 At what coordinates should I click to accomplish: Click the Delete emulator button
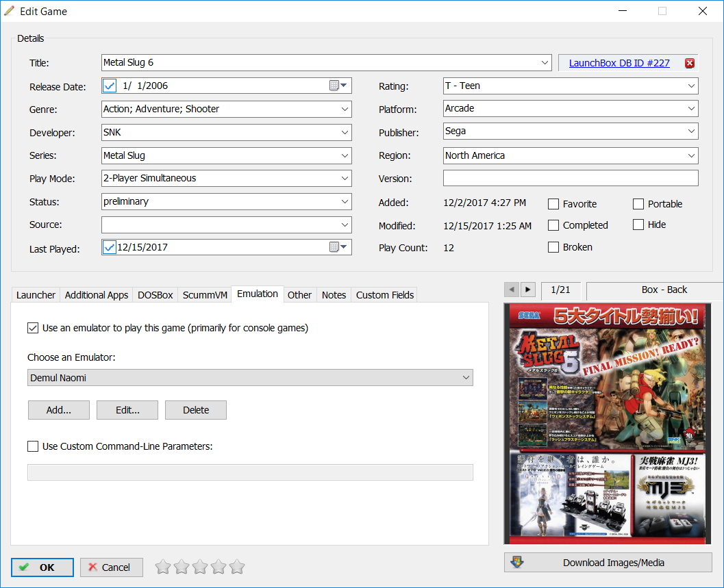(x=196, y=410)
